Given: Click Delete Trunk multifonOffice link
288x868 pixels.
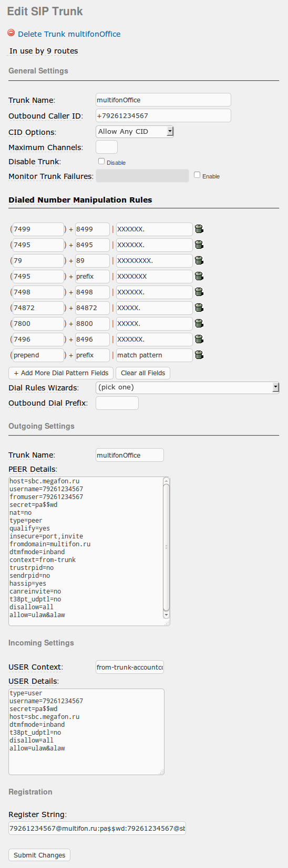Looking at the screenshot, I should 69,34.
